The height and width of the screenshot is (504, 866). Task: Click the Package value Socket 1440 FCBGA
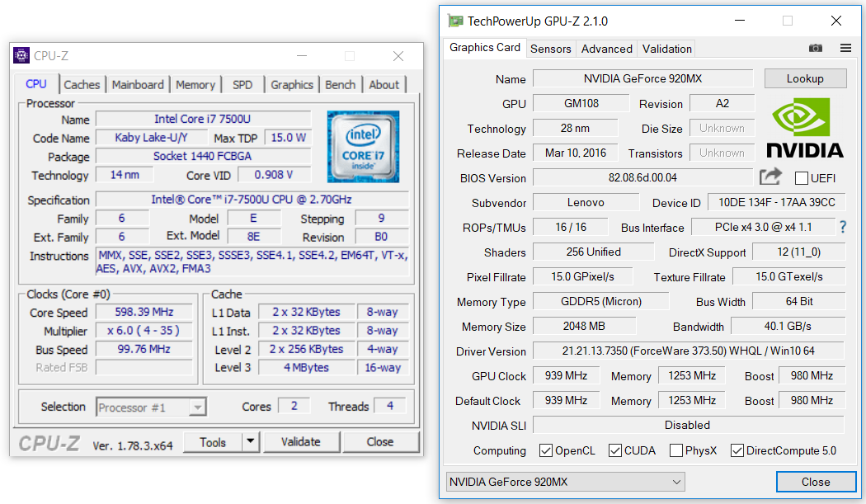(203, 157)
